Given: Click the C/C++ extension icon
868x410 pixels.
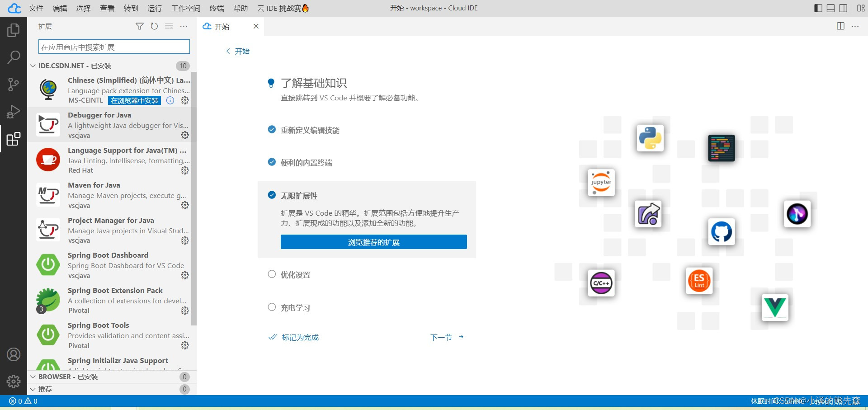Looking at the screenshot, I should point(601,283).
